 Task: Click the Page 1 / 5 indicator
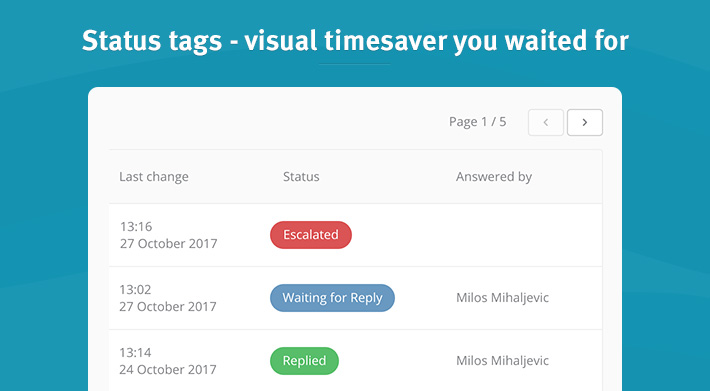click(x=477, y=122)
